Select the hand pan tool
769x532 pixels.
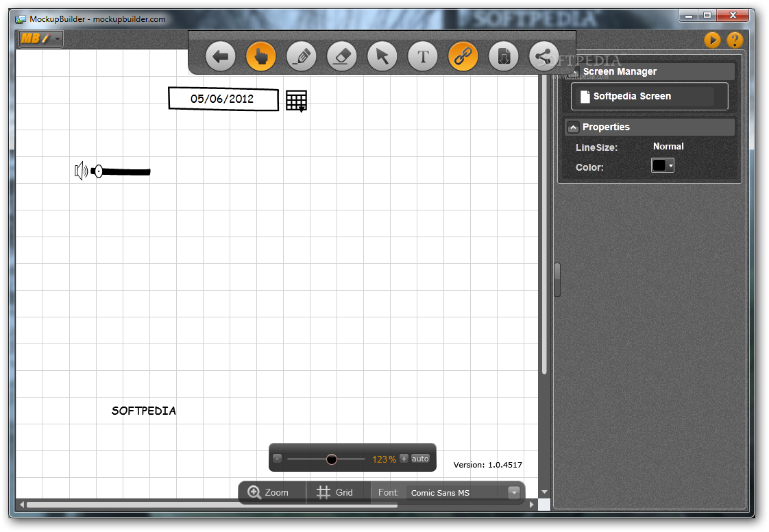[x=261, y=56]
